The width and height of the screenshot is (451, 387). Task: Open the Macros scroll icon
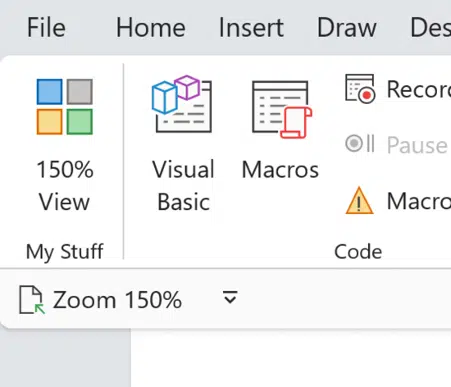coord(282,109)
